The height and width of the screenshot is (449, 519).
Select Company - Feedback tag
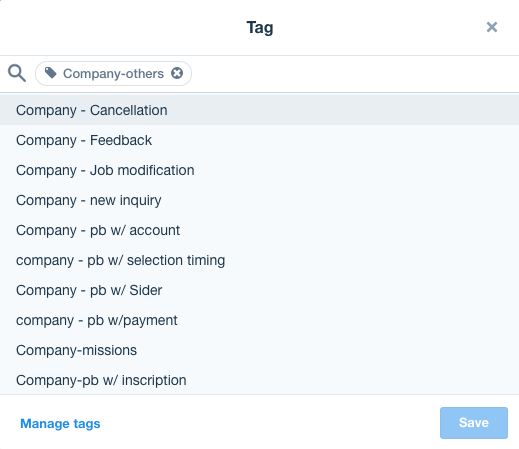click(259, 140)
